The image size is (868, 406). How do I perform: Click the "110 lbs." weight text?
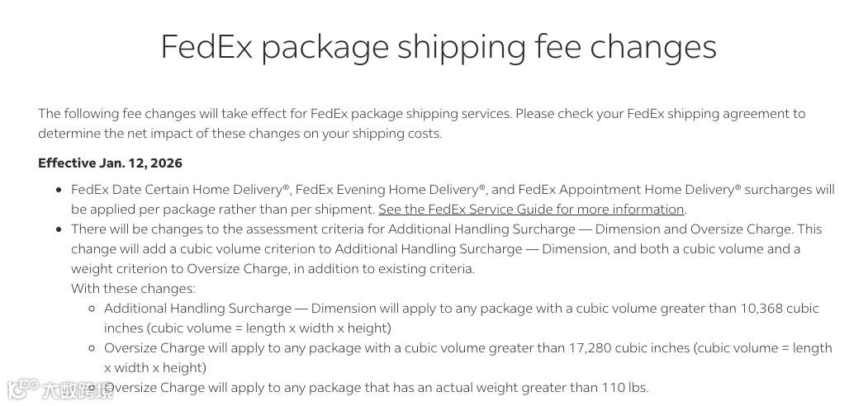(x=625, y=388)
